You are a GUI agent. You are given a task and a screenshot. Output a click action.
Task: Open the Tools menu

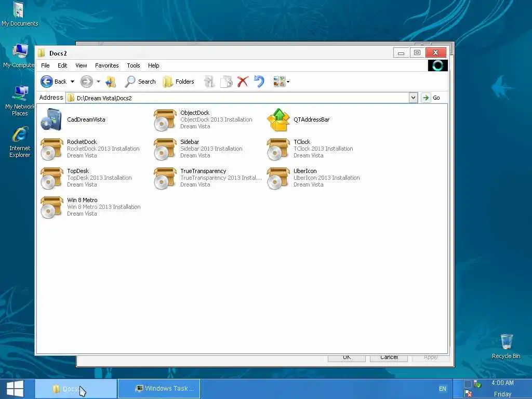pyautogui.click(x=134, y=65)
